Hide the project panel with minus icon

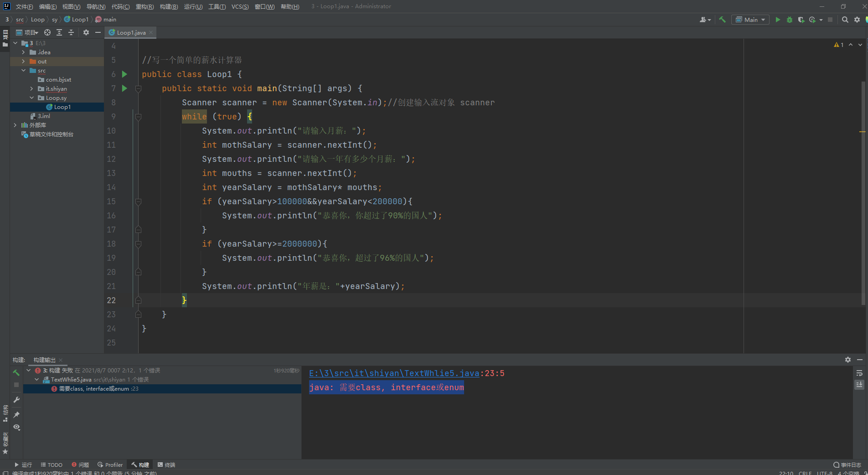pyautogui.click(x=98, y=32)
